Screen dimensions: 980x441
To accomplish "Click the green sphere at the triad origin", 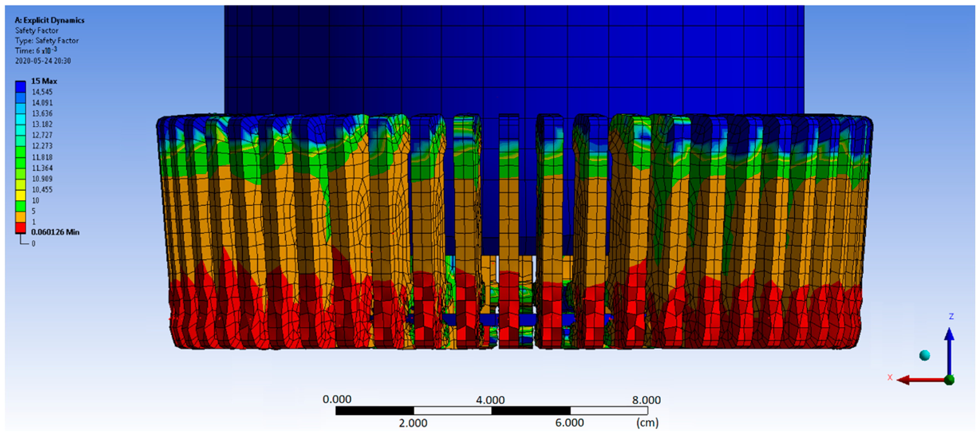I will tap(949, 380).
